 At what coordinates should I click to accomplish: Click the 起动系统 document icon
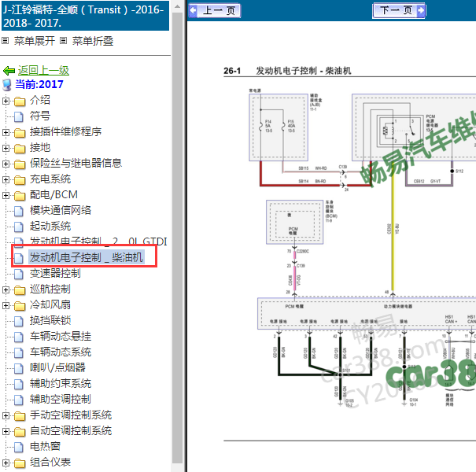point(19,227)
